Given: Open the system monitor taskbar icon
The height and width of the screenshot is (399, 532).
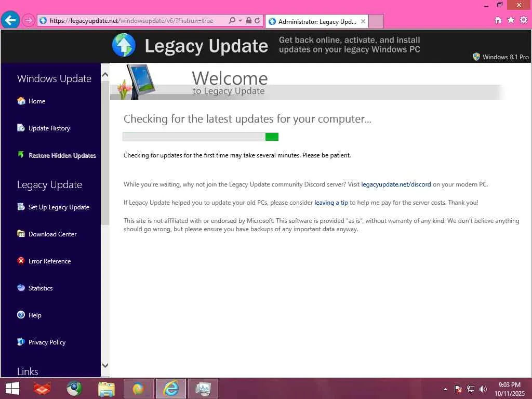Looking at the screenshot, I should [x=203, y=389].
